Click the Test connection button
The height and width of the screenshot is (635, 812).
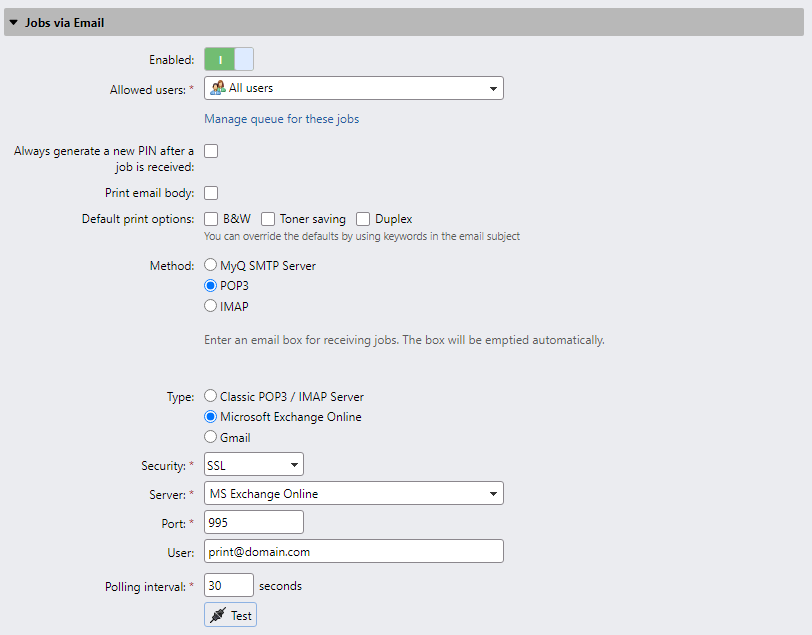(x=230, y=614)
